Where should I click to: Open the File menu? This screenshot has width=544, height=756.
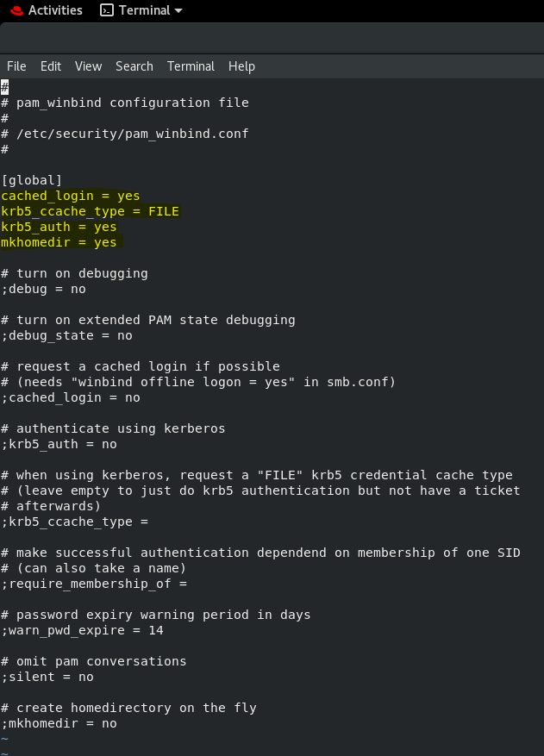[16, 66]
